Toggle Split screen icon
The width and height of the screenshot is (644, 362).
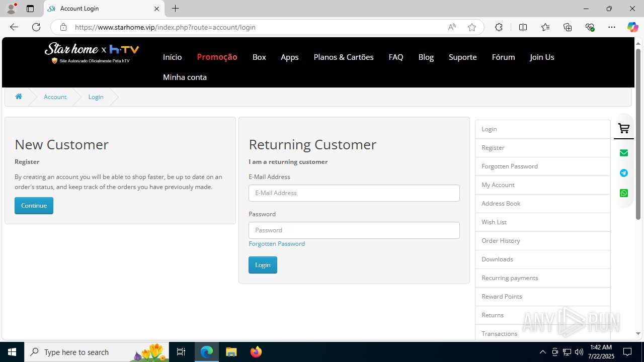(x=523, y=27)
